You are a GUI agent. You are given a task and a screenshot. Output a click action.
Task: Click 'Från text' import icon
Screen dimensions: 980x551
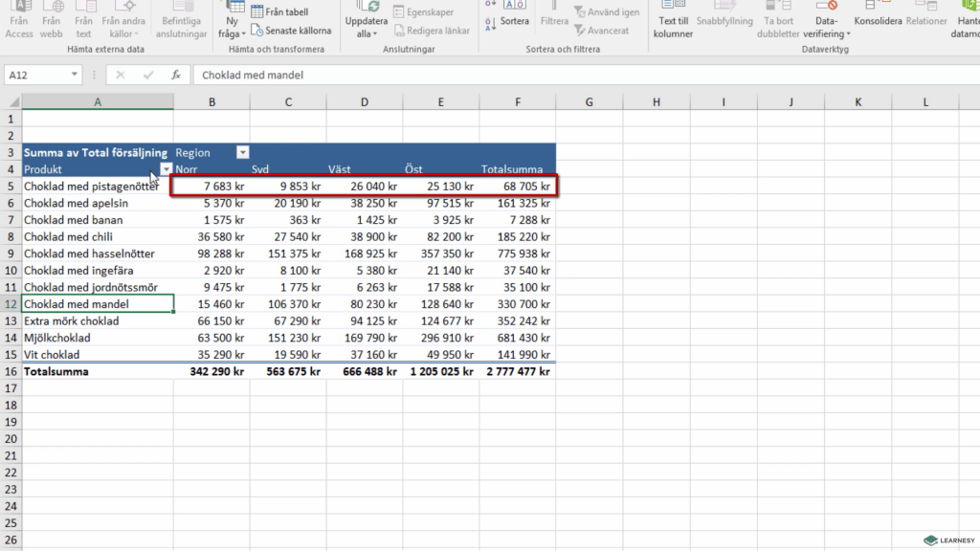point(84,27)
